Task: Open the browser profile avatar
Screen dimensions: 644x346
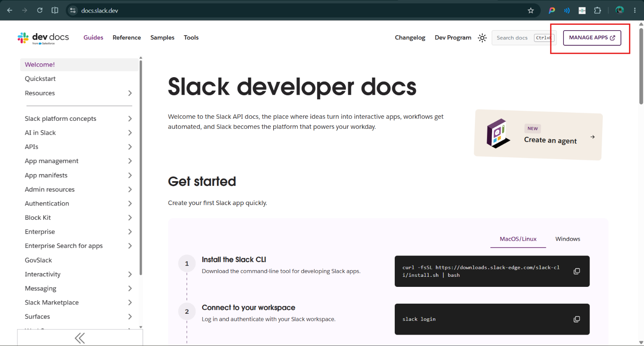Action: [620, 10]
